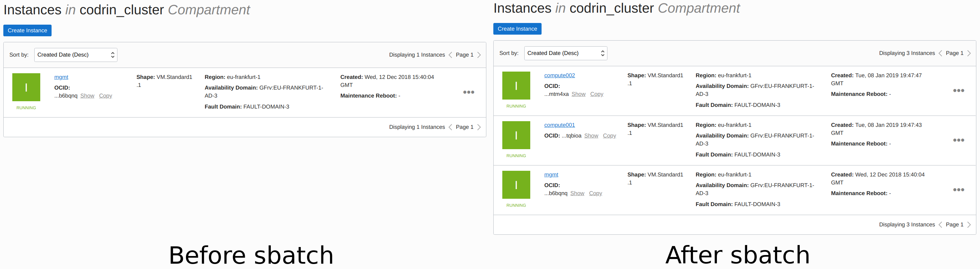Copy OCID of mgmt in left panel
This screenshot has width=980, height=269.
tap(105, 96)
